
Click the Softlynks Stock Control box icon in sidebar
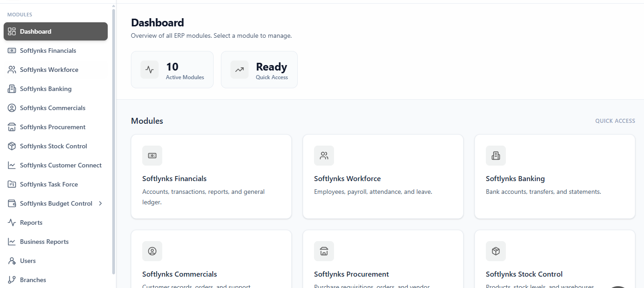click(12, 146)
